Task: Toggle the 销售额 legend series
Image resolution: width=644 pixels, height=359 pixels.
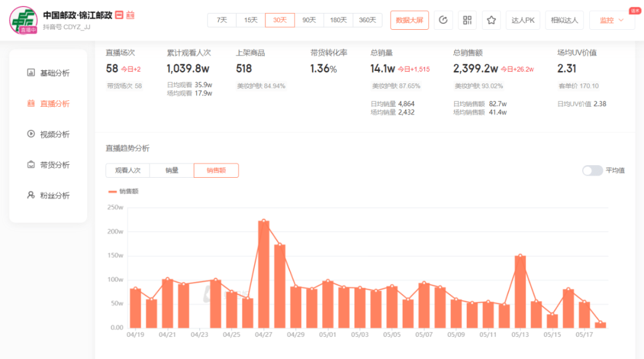Action: [123, 191]
